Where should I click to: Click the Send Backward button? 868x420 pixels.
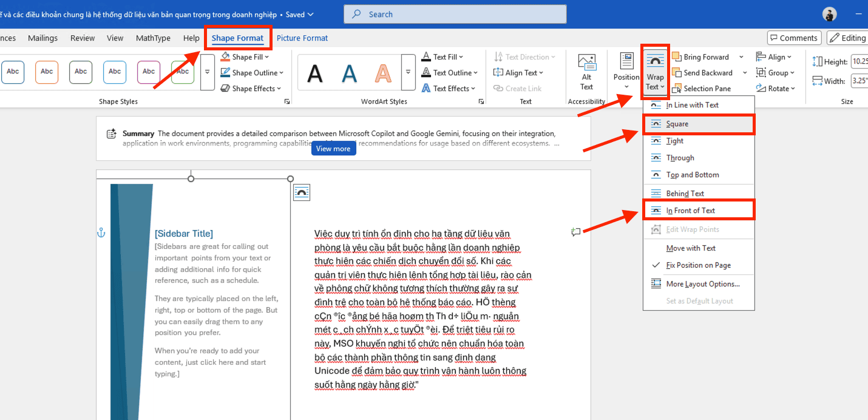(x=702, y=73)
